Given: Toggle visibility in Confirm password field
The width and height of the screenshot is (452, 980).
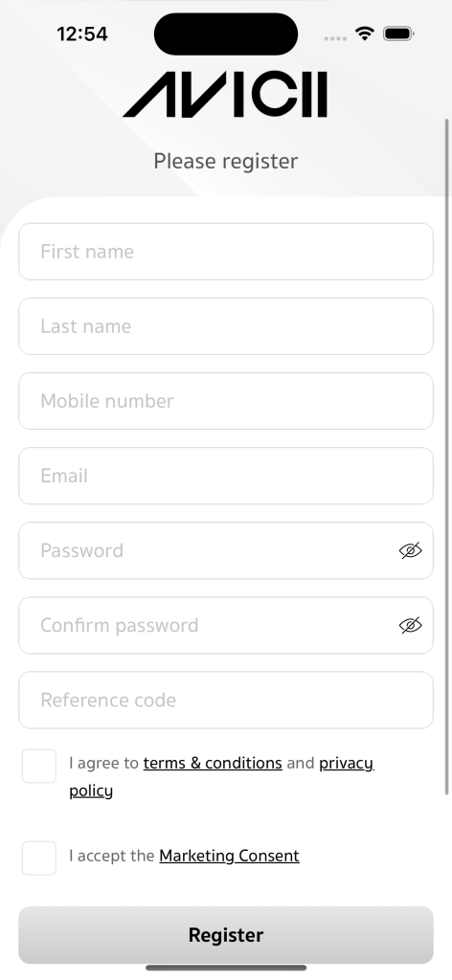Looking at the screenshot, I should pyautogui.click(x=410, y=625).
